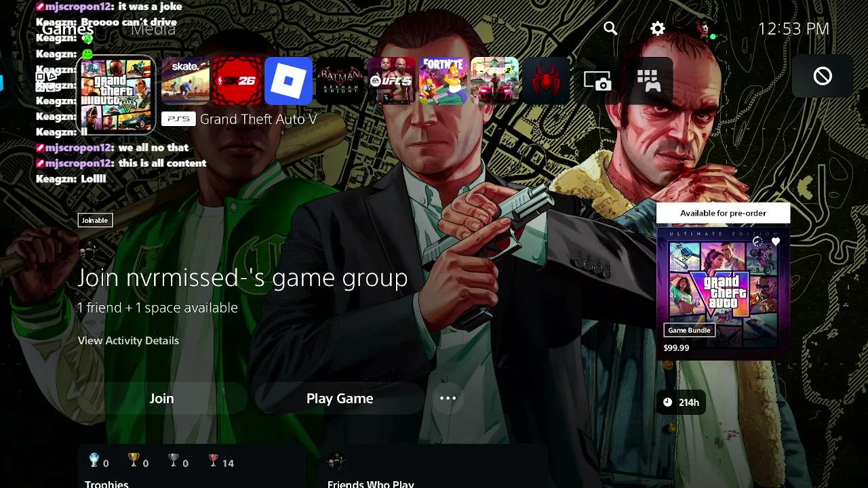Select the Grand Theft Auto V game tile
Screen dimensions: 868x488
[116, 94]
